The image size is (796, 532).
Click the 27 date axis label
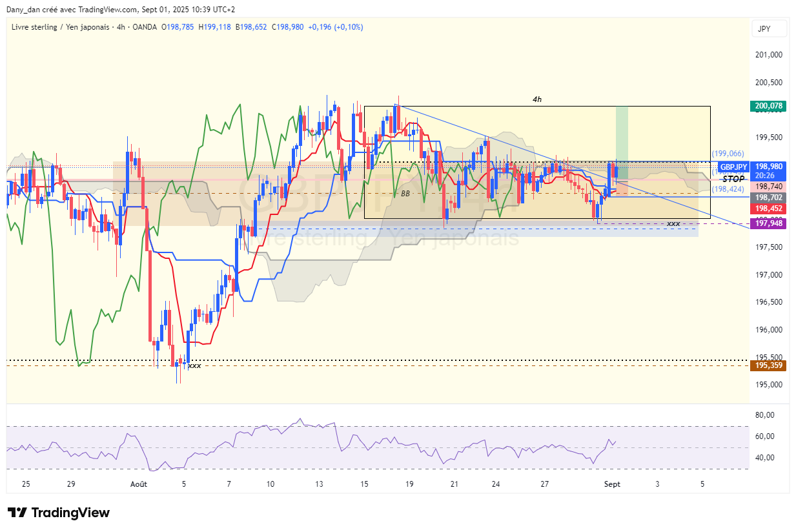(545, 484)
